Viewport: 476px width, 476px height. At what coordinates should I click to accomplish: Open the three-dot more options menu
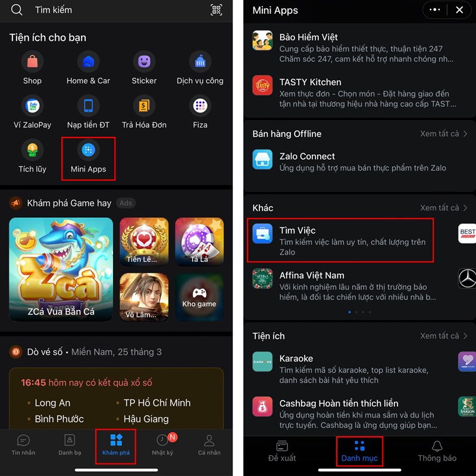(434, 10)
